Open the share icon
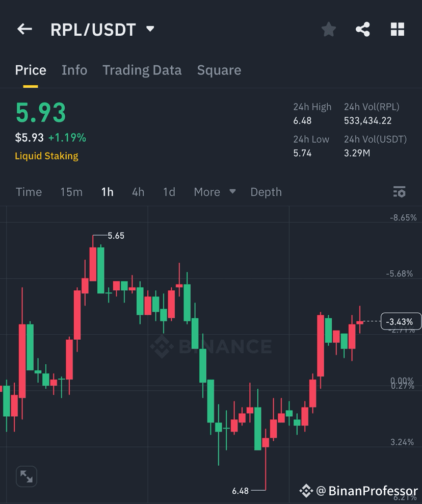The image size is (422, 504). point(363,29)
